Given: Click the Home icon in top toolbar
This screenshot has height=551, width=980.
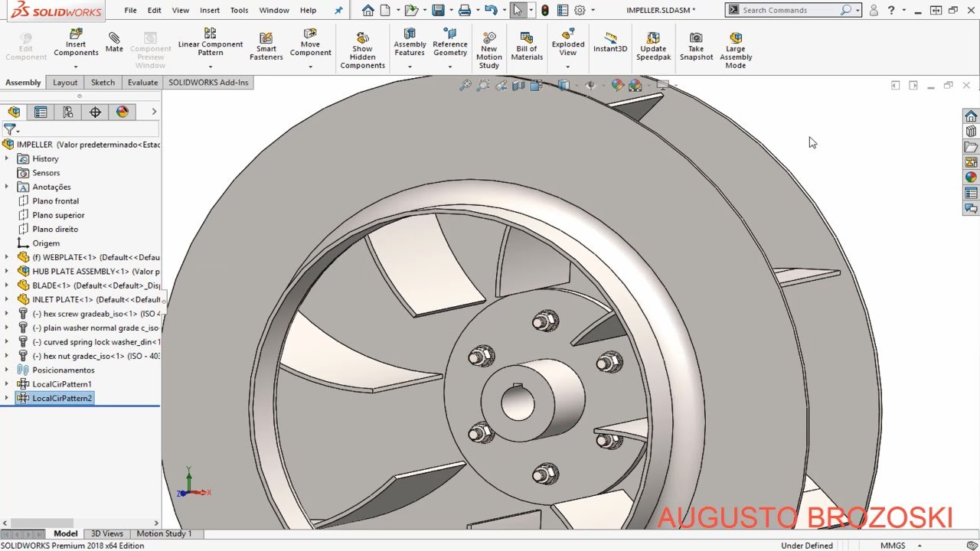Looking at the screenshot, I should coord(368,10).
